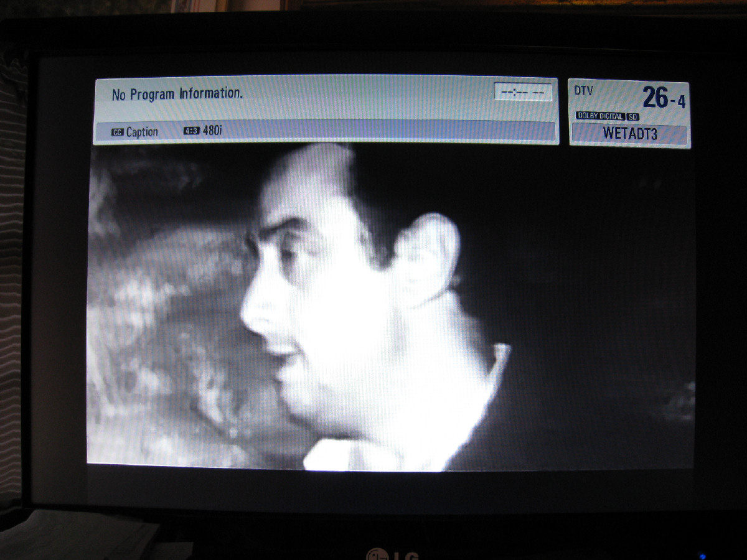Click the SD definition badge
Viewport: 747px width, 560px height.
tap(632, 116)
